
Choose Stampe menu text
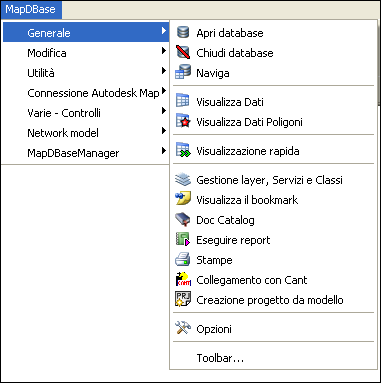click(x=214, y=260)
